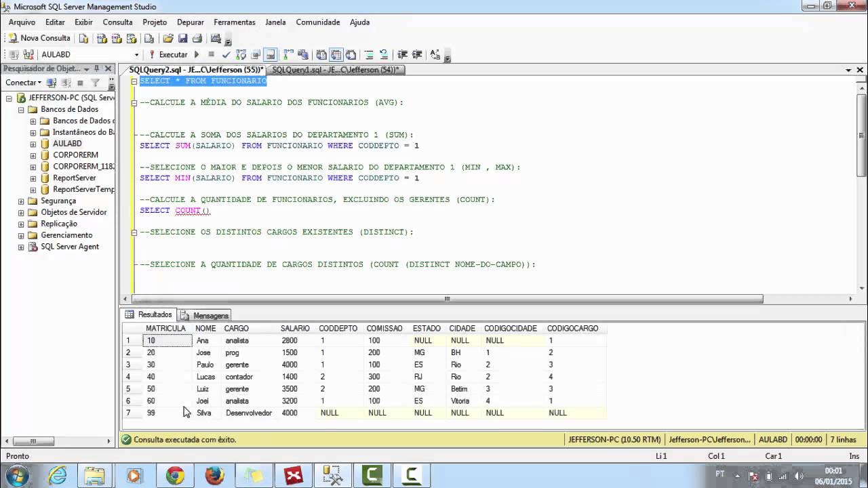The image size is (868, 488).
Task: Click the MATRICULA column header
Action: [x=165, y=328]
